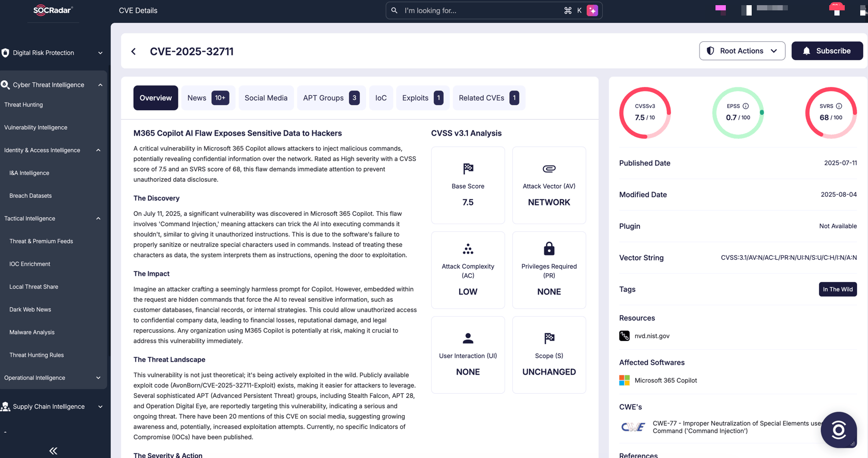Click the Supply Chain Intelligence sidebar icon
The image size is (868, 458).
pyautogui.click(x=5, y=407)
